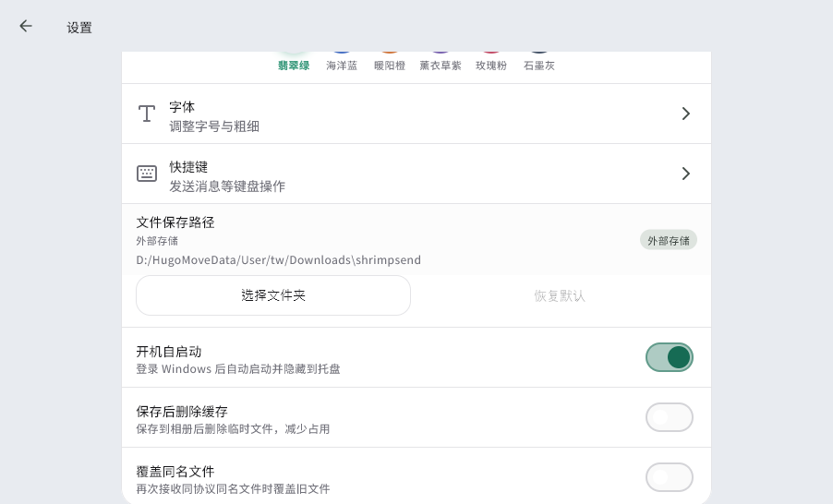Viewport: 833px width, 504px height.
Task: Click the 调整字号与粗细 subtitle
Action: point(214,126)
